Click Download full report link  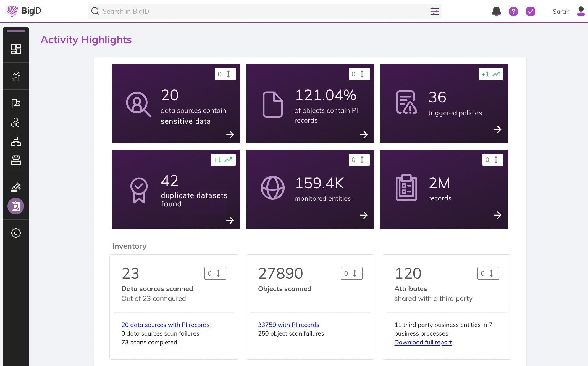tap(423, 342)
